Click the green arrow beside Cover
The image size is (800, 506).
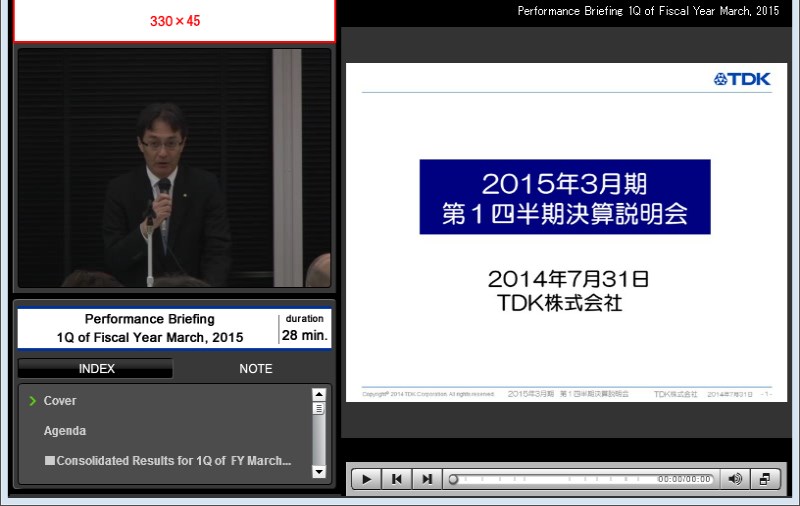click(x=33, y=401)
